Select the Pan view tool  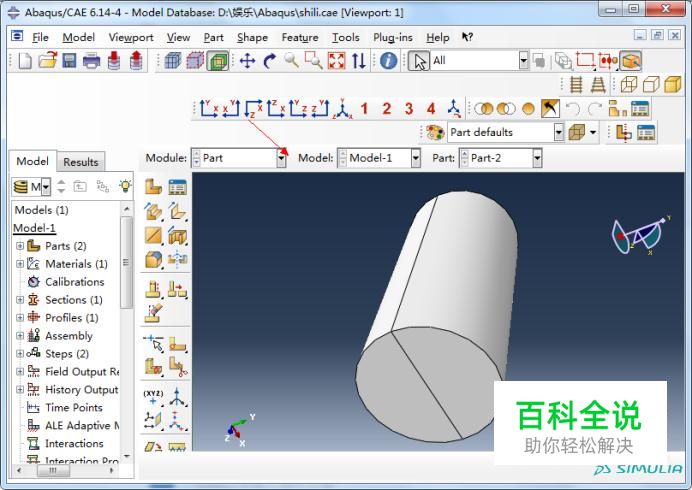[x=248, y=60]
